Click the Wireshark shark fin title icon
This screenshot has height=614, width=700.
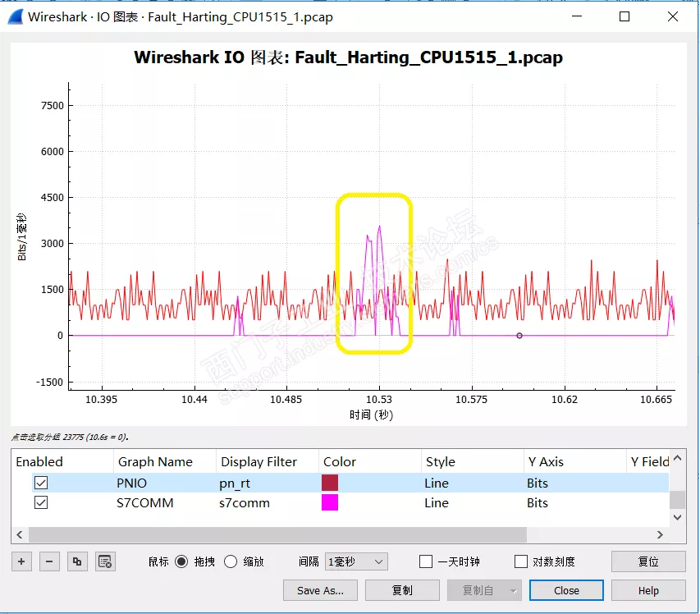coord(14,16)
